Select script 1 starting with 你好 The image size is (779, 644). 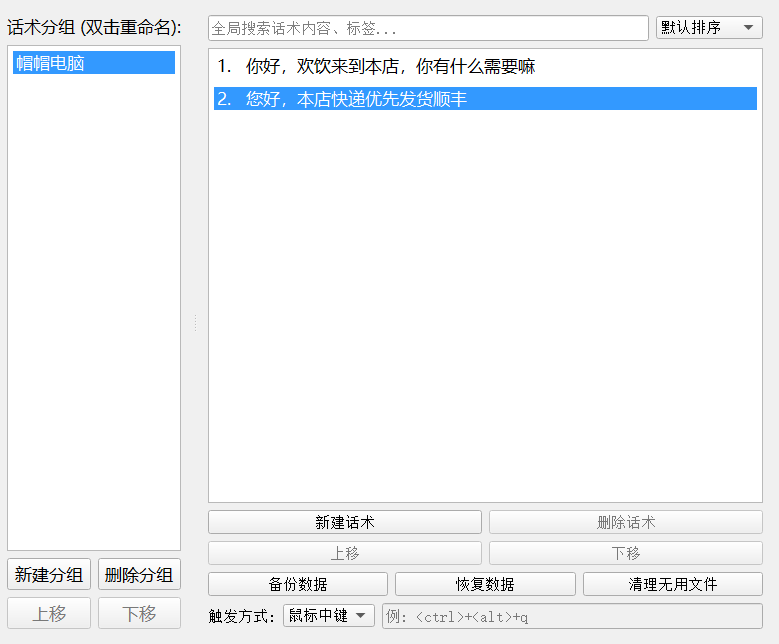point(390,67)
